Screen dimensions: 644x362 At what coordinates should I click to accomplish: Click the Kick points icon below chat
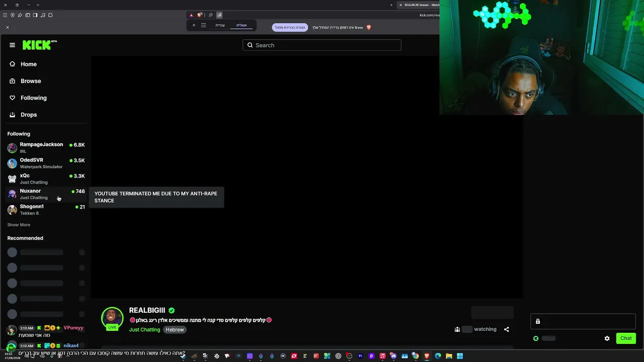point(536,338)
